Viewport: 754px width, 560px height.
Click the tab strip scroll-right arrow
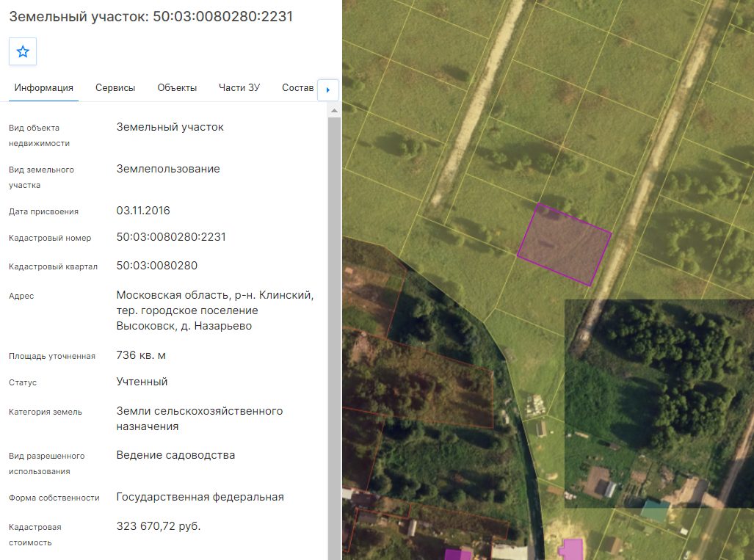tap(328, 90)
